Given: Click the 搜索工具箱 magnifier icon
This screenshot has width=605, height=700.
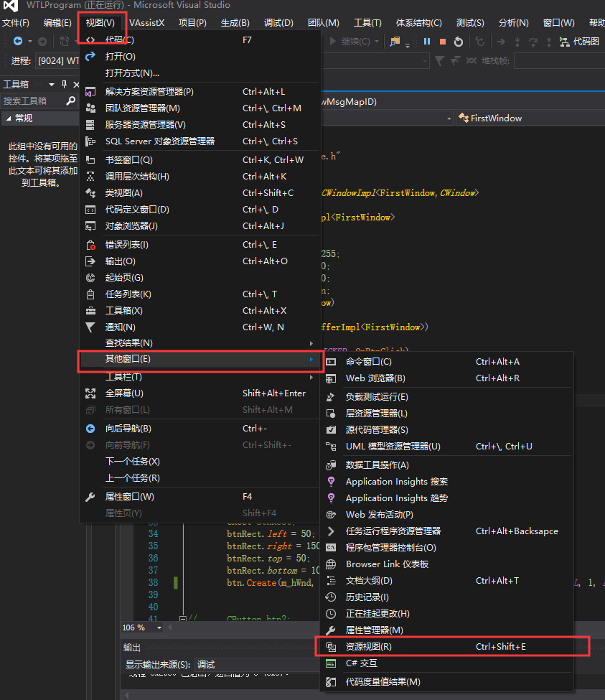Looking at the screenshot, I should click(71, 101).
